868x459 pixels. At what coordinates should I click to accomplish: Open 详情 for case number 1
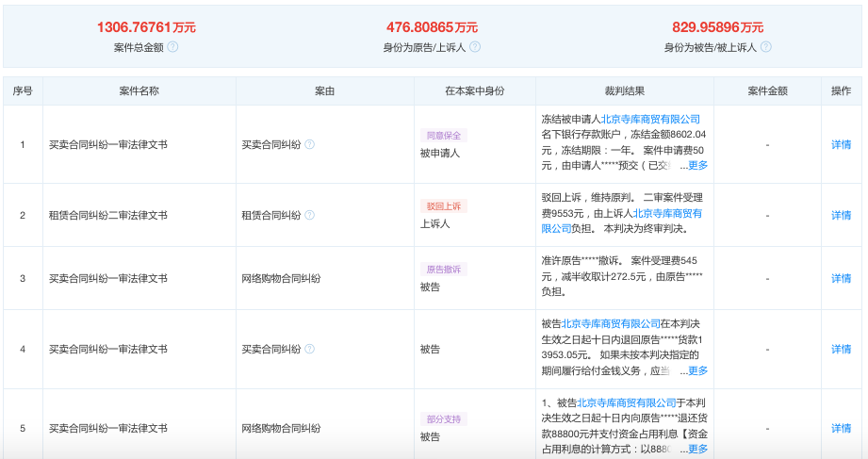click(x=841, y=145)
